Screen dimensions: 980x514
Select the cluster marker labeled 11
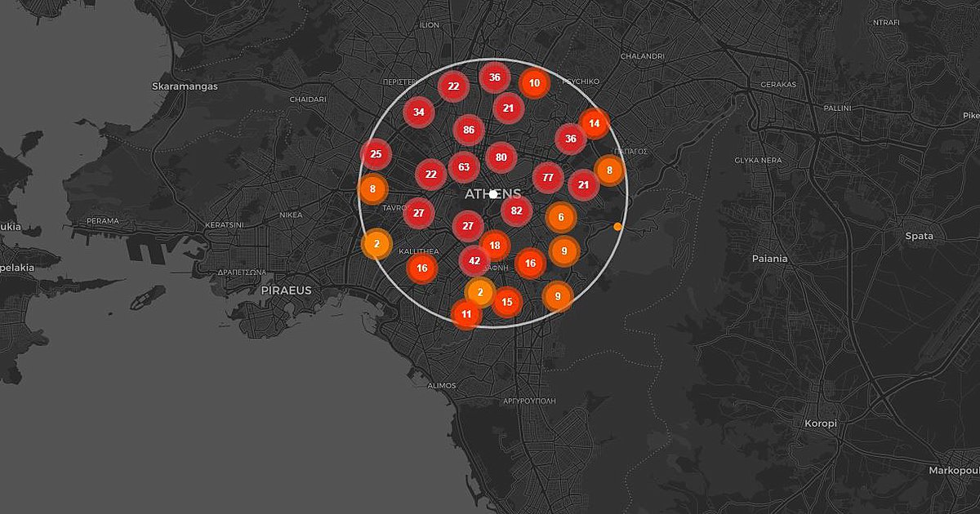[466, 314]
